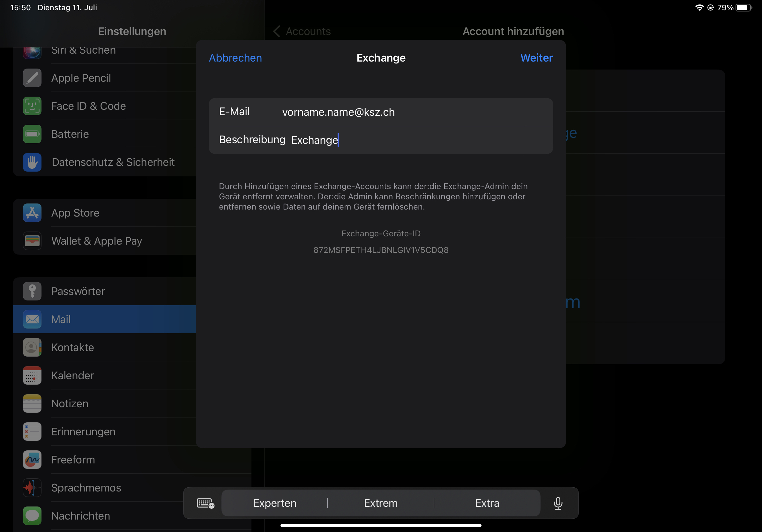Pick the 'Extrem' autocomplete suggestion
Viewport: 762px width, 532px height.
point(381,503)
